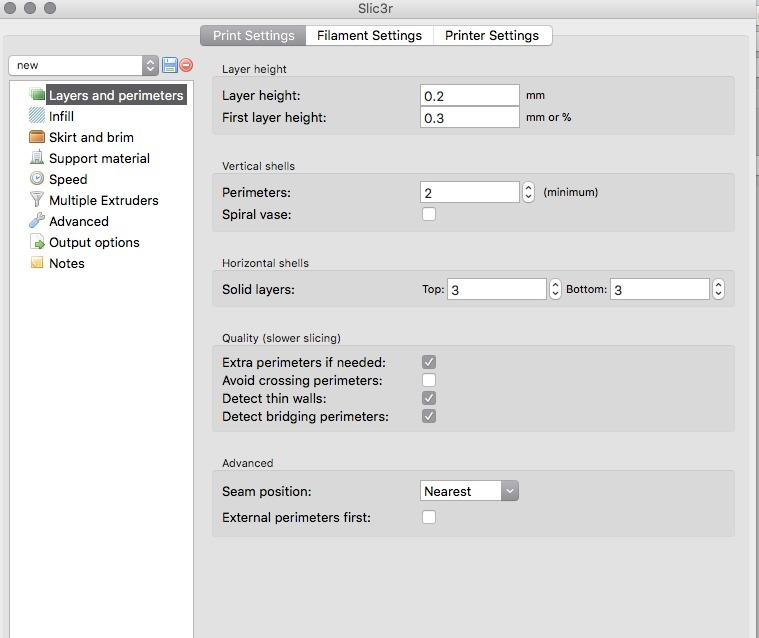Click the Top solid layers stepper
The image size is (759, 638).
point(555,289)
